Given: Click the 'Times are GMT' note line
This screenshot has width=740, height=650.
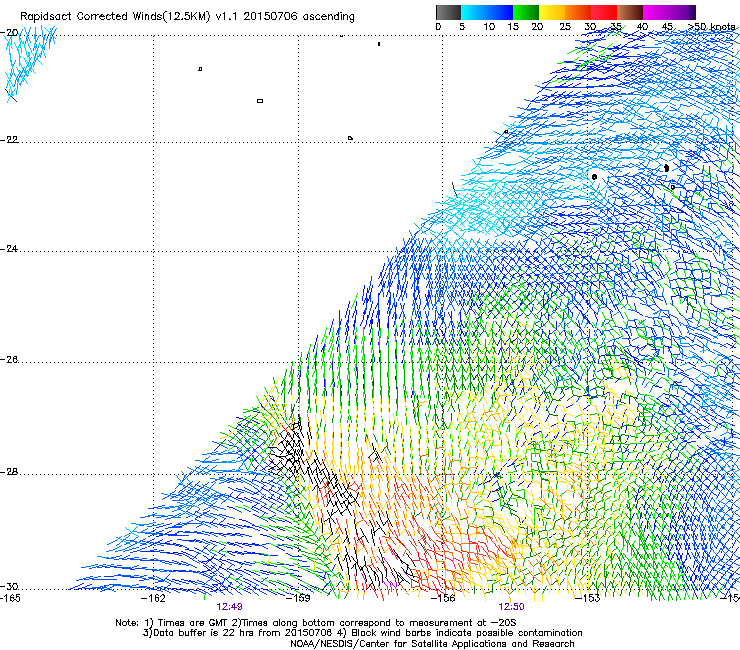Looking at the screenshot, I should pyautogui.click(x=316, y=623).
